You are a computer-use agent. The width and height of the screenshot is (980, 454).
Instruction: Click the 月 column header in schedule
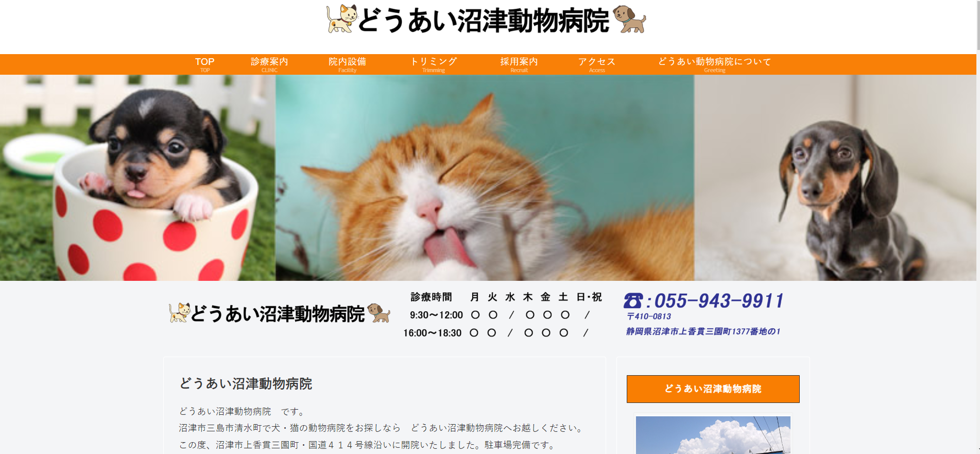tap(475, 297)
